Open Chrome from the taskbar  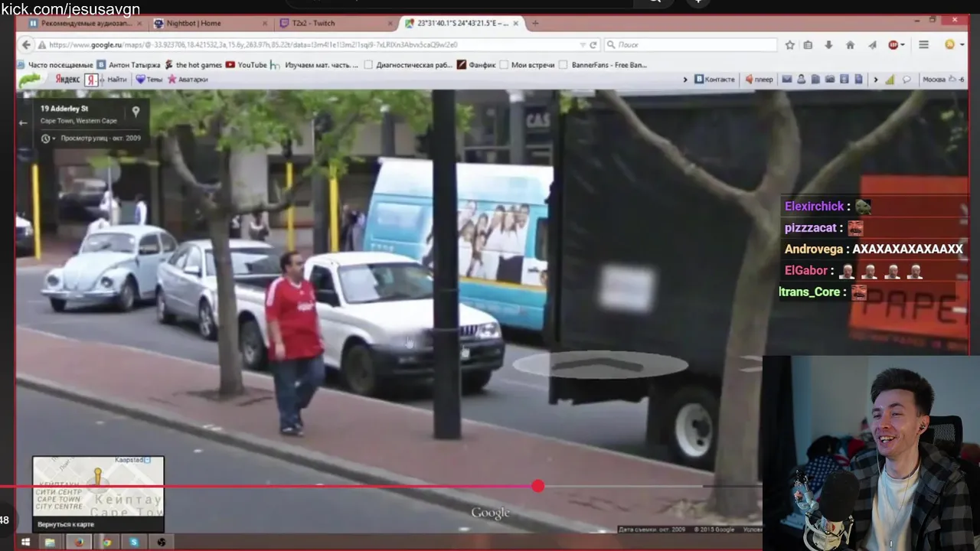coord(106,543)
